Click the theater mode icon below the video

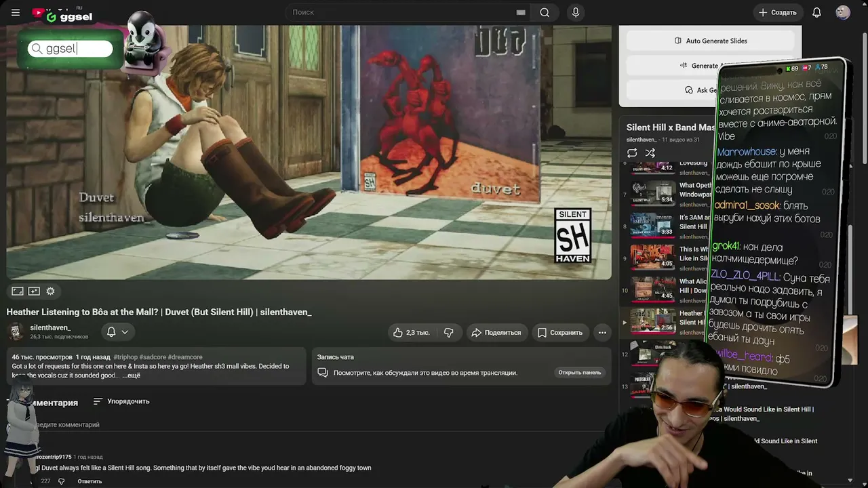click(18, 291)
